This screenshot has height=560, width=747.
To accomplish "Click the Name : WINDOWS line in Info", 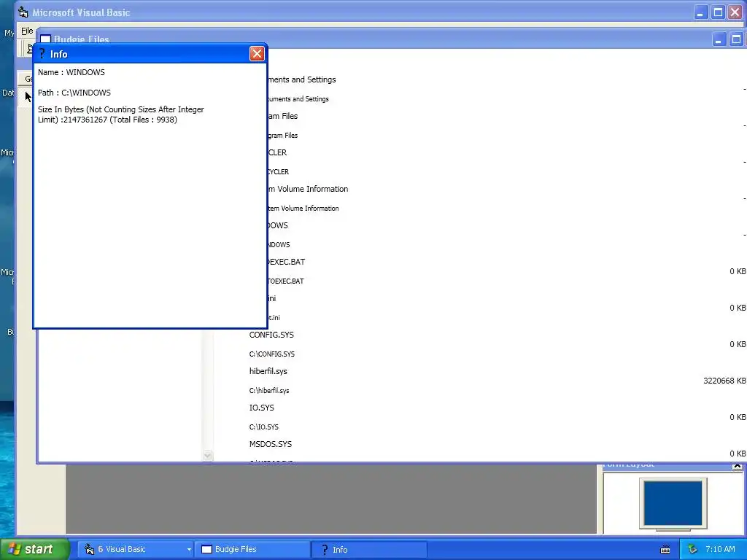I will 71,72.
